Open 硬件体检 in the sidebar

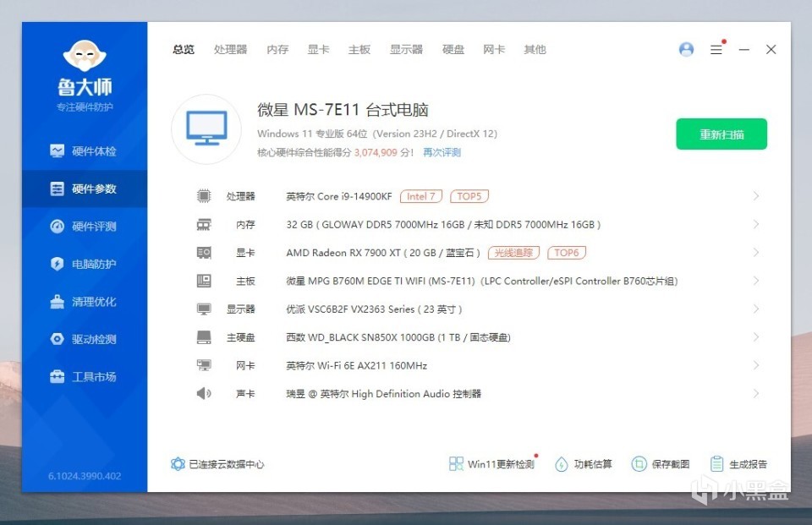click(x=84, y=151)
